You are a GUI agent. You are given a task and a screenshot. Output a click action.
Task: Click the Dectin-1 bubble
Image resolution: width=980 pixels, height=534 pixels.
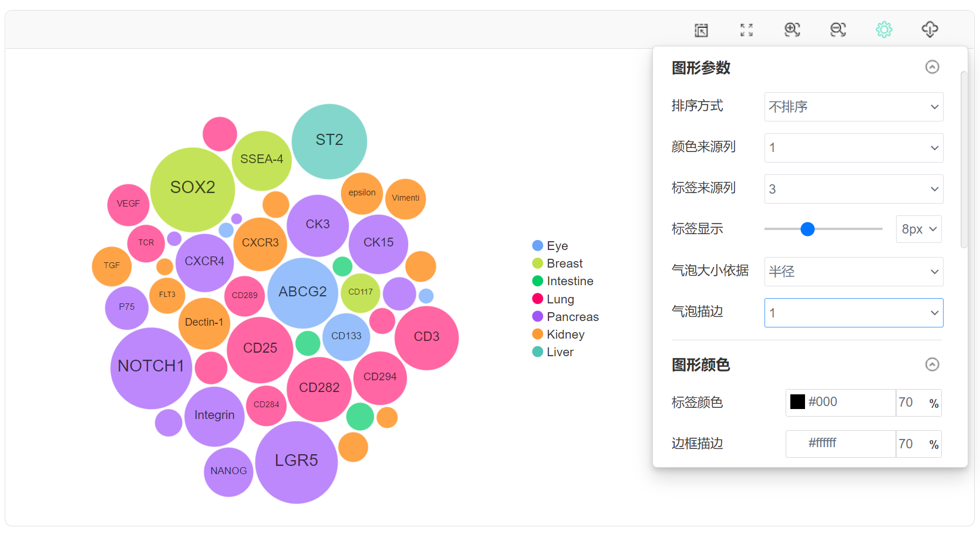tap(204, 323)
